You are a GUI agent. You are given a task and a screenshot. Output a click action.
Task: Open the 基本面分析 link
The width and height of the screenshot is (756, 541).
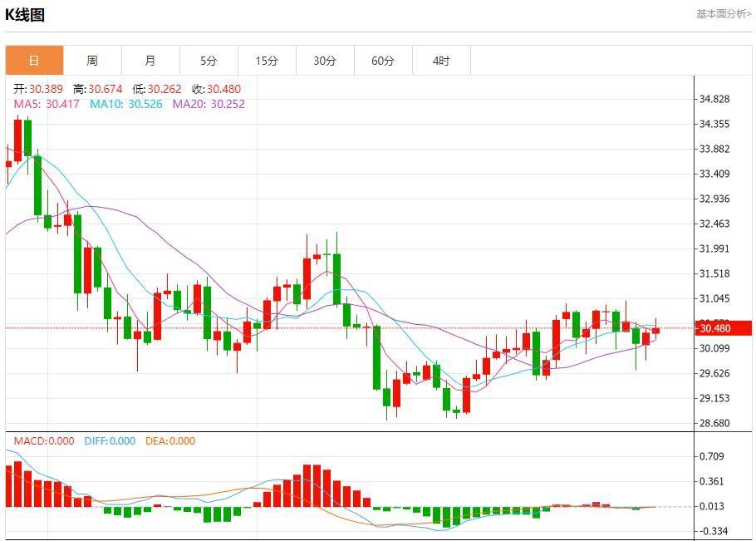click(723, 14)
